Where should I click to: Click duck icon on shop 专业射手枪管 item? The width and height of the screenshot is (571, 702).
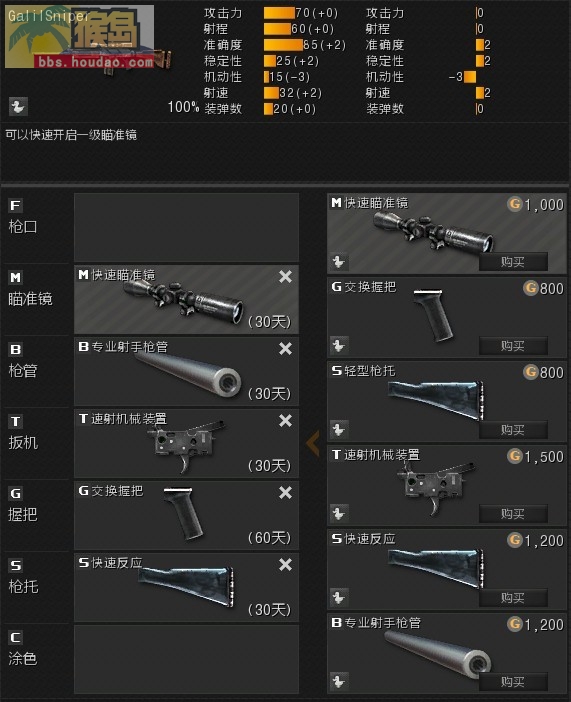339,682
